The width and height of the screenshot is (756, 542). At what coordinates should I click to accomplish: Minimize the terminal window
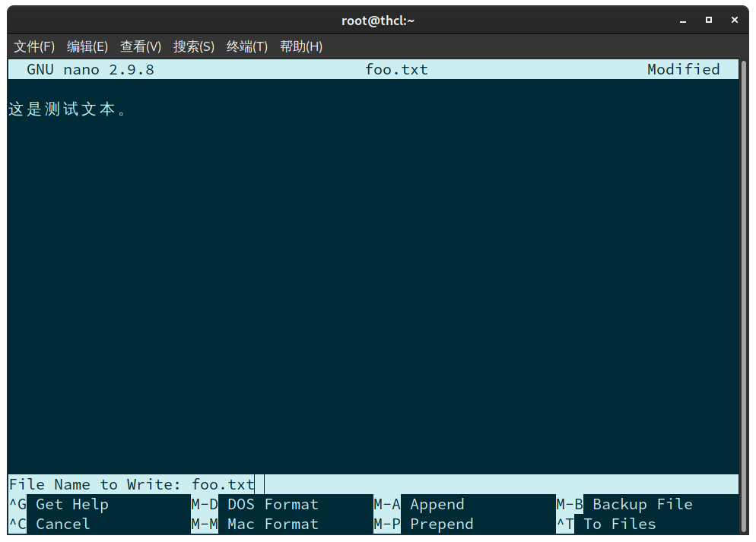coord(682,21)
